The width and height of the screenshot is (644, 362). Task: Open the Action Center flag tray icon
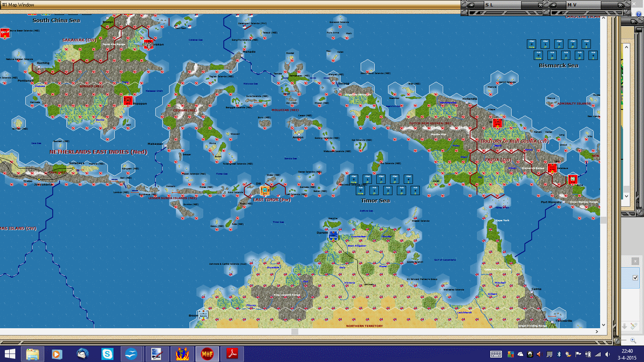[578, 354]
